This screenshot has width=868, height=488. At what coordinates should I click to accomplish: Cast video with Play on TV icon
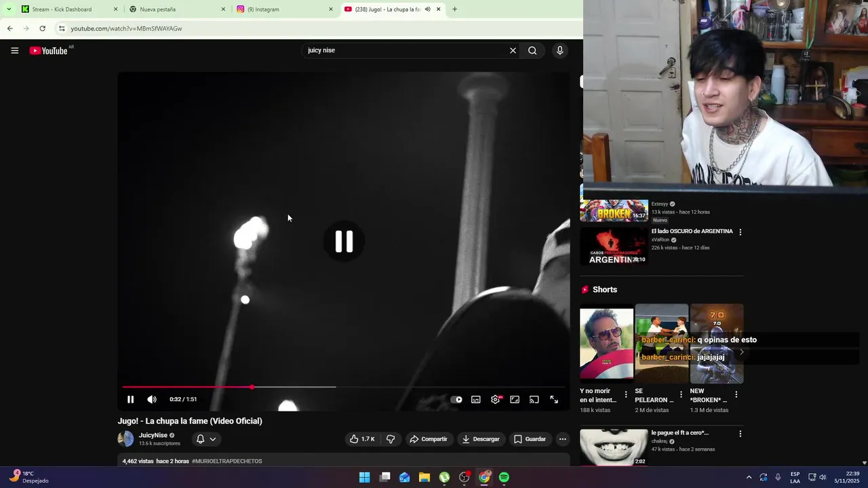tap(534, 399)
